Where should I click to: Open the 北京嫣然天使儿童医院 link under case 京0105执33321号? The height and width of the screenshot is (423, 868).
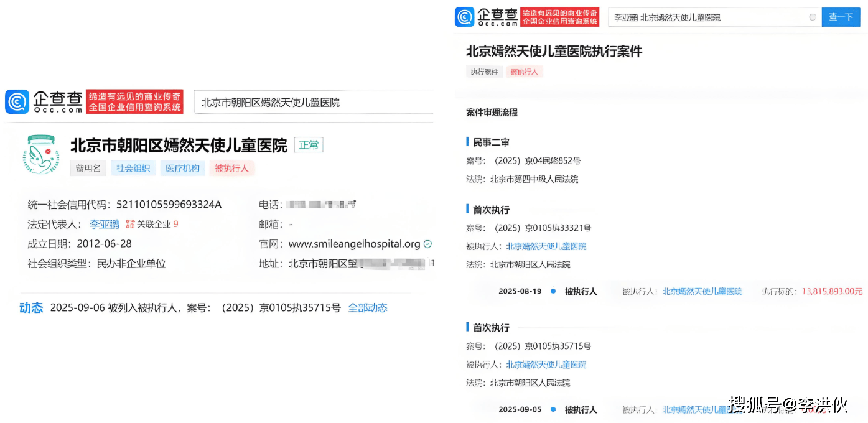(x=546, y=246)
